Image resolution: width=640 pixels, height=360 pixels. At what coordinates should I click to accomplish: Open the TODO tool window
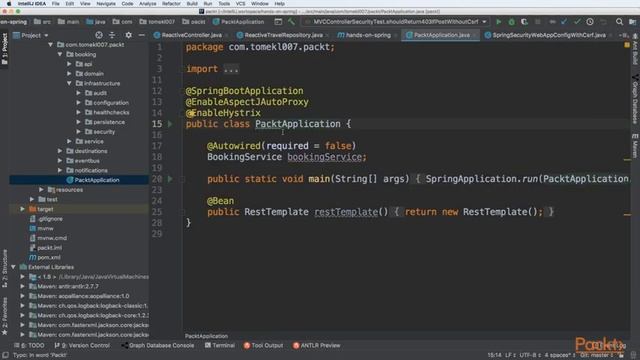29,345
